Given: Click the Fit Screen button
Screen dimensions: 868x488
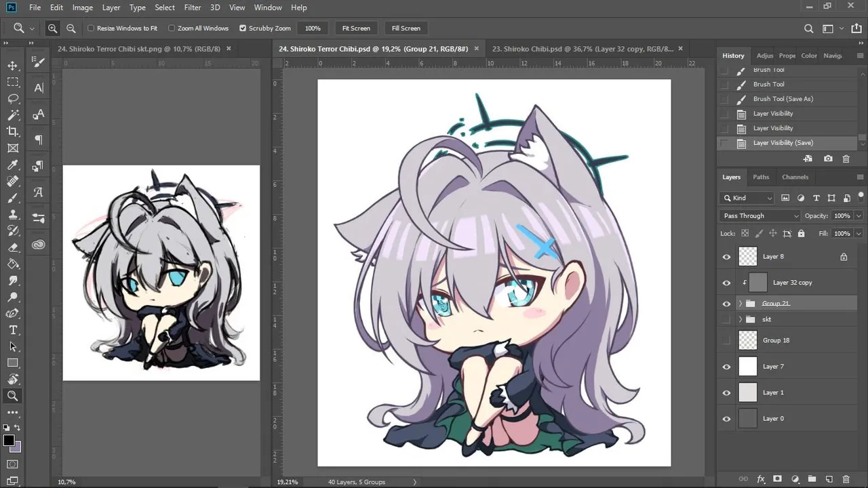Looking at the screenshot, I should coord(356,28).
